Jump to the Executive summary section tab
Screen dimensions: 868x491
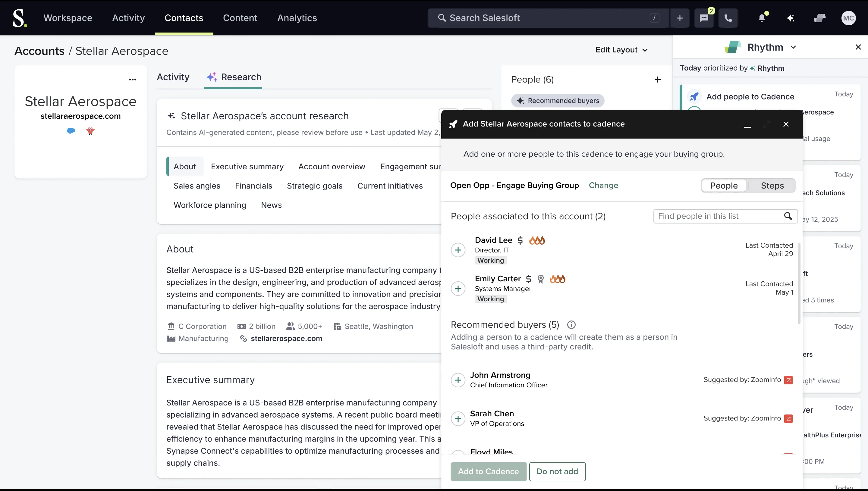[247, 167]
